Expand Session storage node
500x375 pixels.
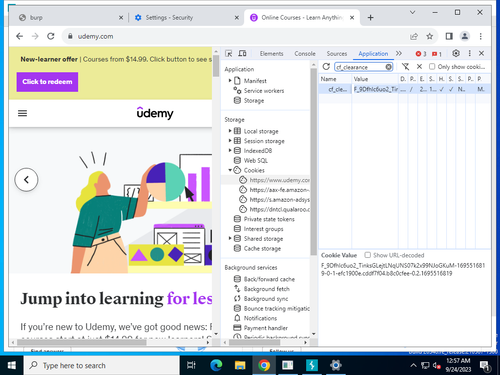pos(230,141)
